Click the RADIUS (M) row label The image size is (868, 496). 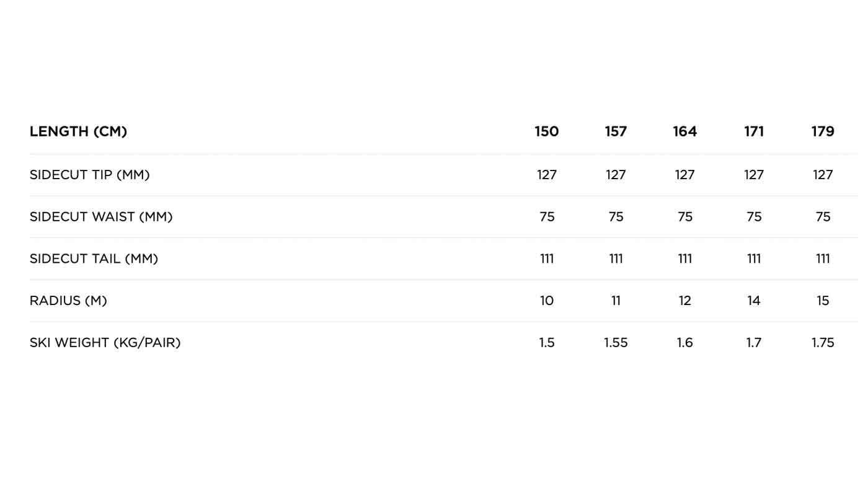(x=68, y=301)
